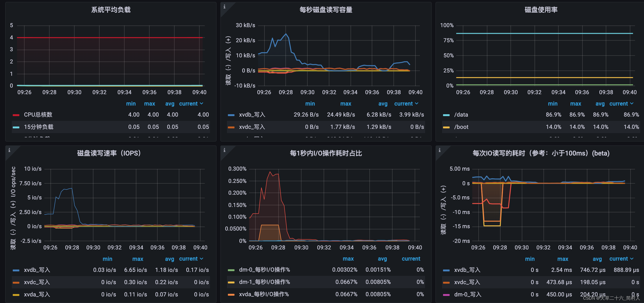The height and width of the screenshot is (303, 644).
Task: Sort IOPS legend by current column
Action: tap(191, 259)
